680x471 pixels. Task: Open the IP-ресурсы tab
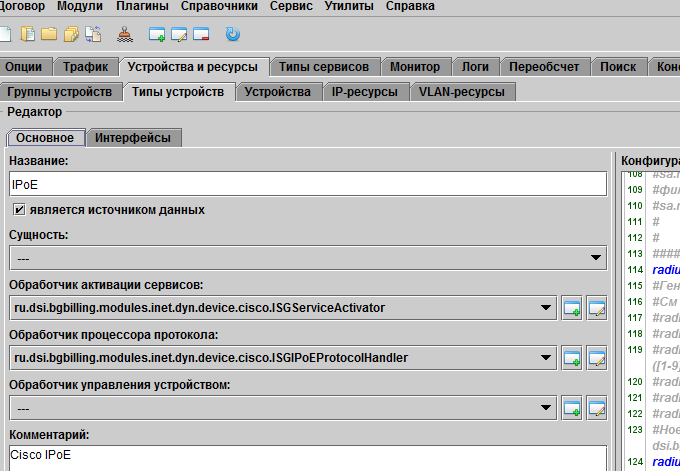[365, 92]
